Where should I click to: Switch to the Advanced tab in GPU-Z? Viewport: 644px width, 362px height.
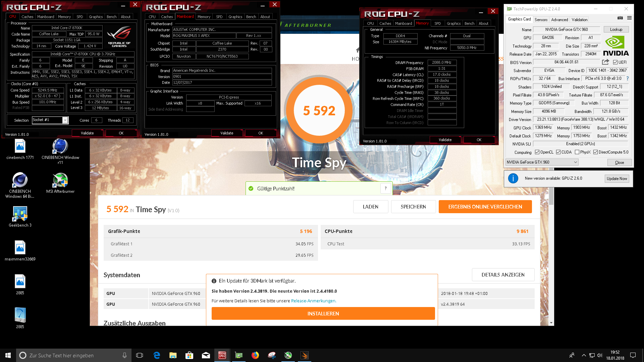pos(559,20)
